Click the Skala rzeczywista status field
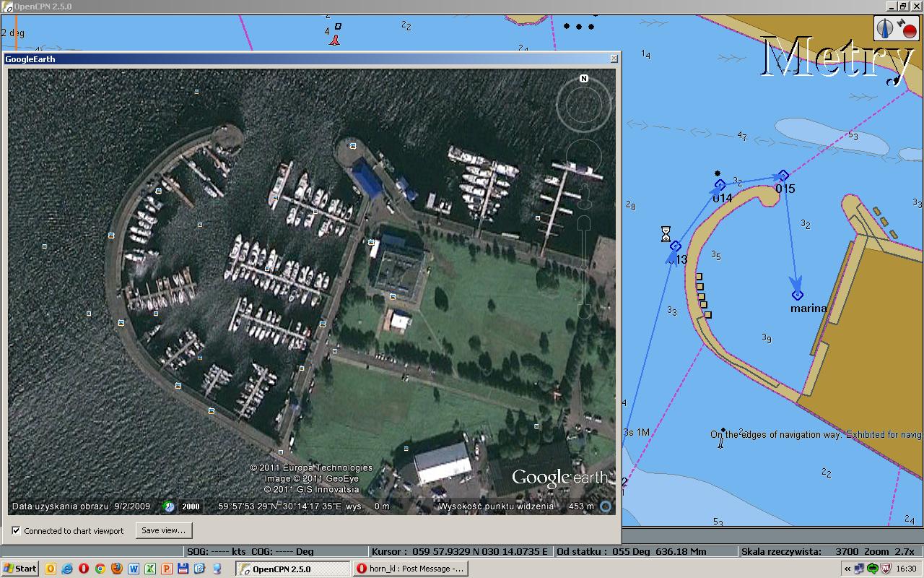This screenshot has width=924, height=578. [830, 551]
